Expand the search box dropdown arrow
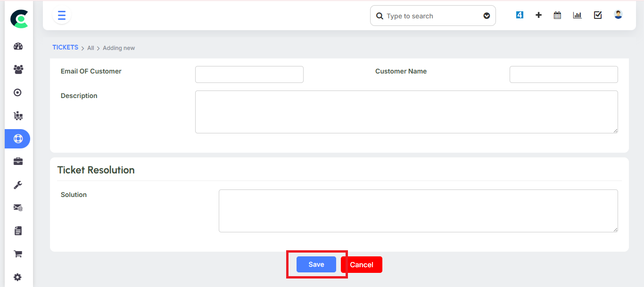644x287 pixels. [487, 16]
